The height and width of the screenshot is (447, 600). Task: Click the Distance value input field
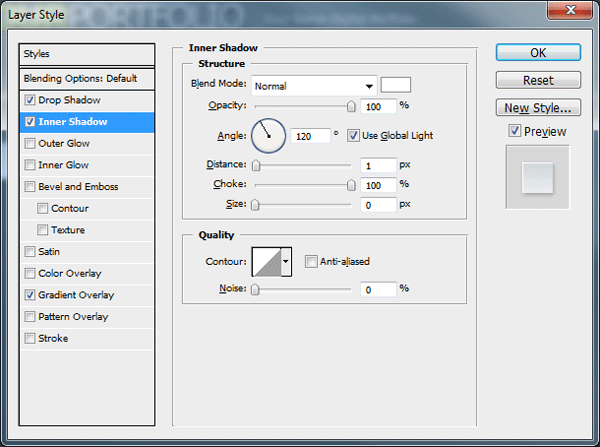[377, 165]
